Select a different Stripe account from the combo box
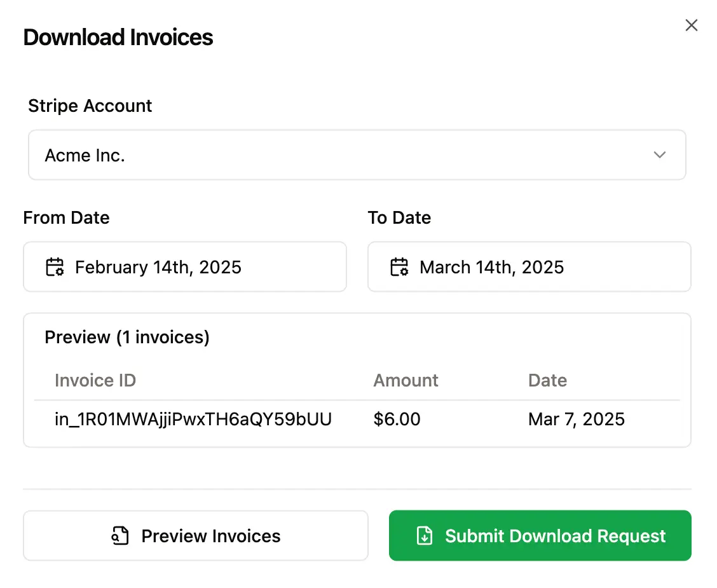The height and width of the screenshot is (588, 717). (x=357, y=154)
